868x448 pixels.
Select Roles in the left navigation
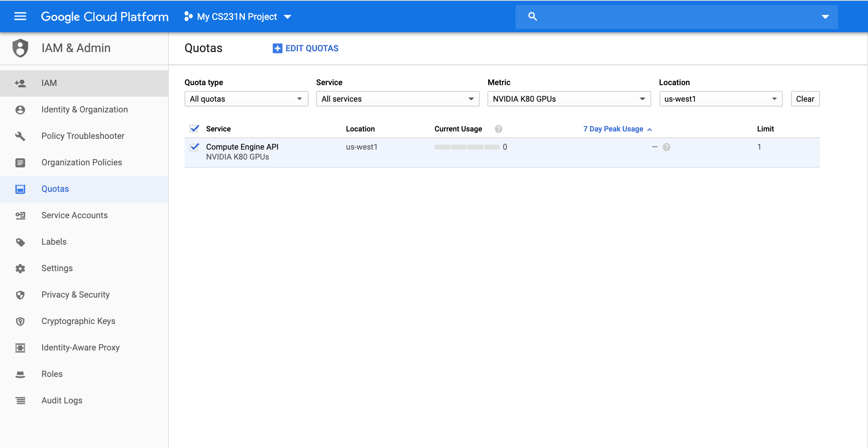coord(52,374)
